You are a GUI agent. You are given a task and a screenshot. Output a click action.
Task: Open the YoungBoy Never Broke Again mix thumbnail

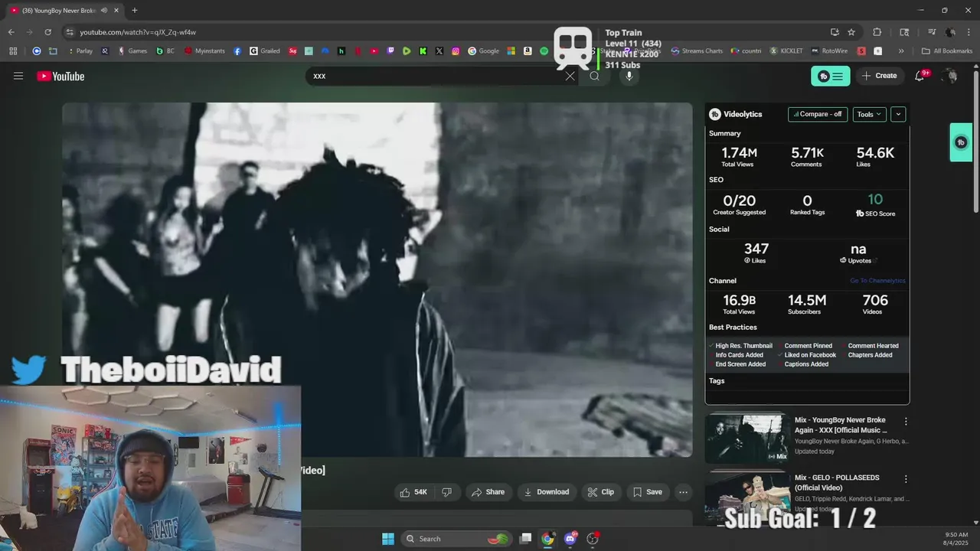[x=746, y=438]
